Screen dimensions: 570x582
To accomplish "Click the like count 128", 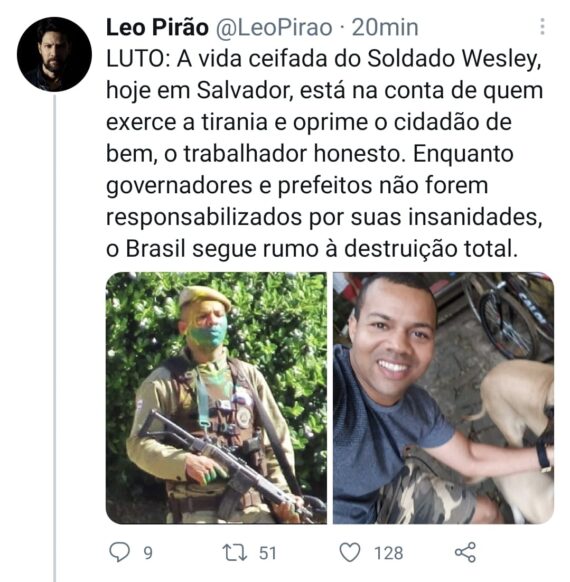I will (x=389, y=553).
